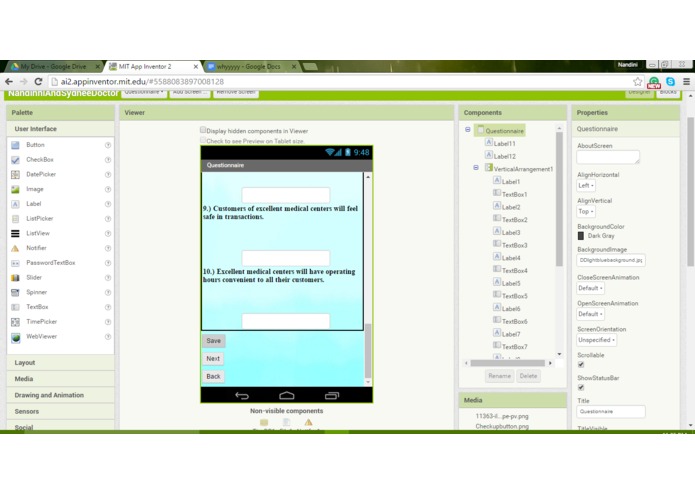Open help for Slider component

tap(108, 278)
